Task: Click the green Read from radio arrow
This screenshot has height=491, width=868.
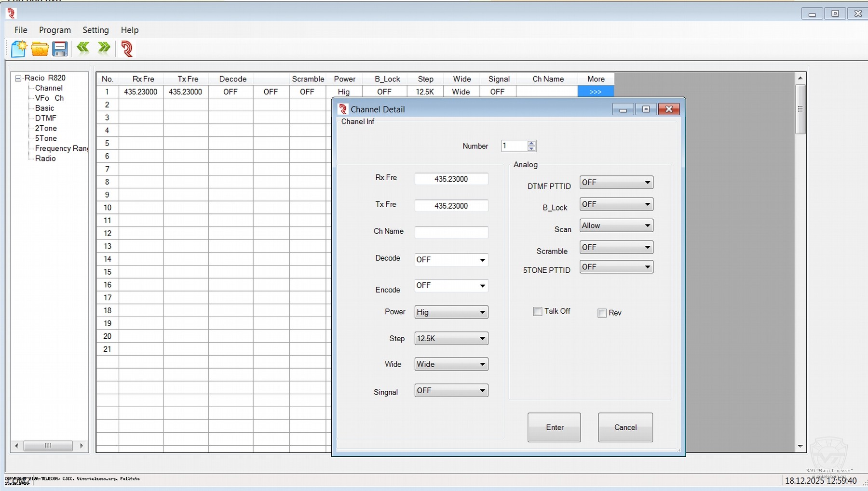Action: click(83, 48)
